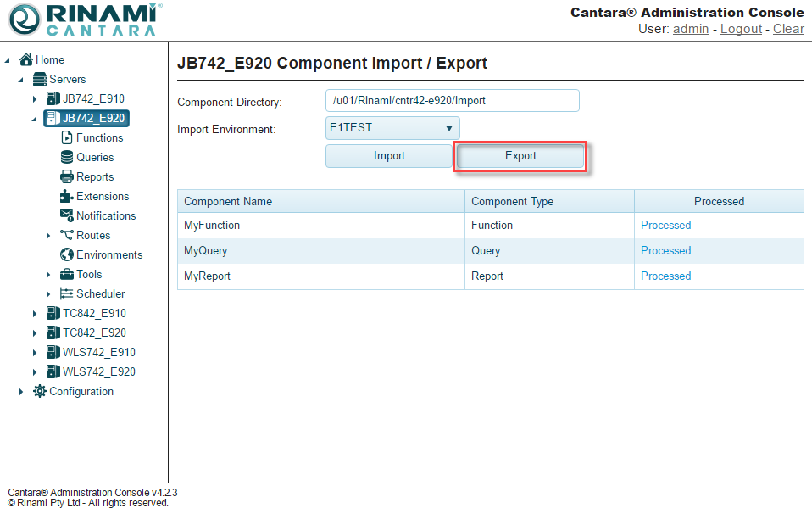Click the Home house icon
The image size is (812, 525).
click(26, 59)
